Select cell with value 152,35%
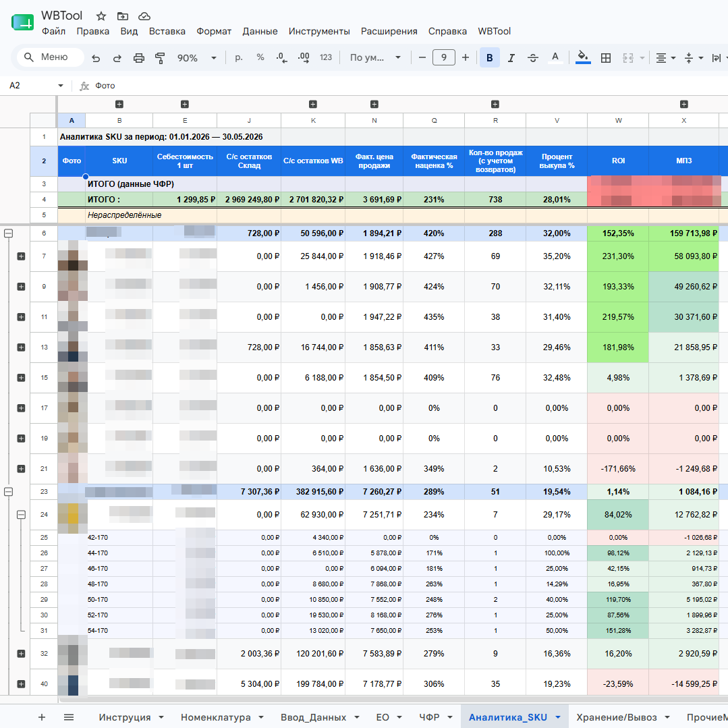Image resolution: width=728 pixels, height=728 pixels. click(x=618, y=233)
